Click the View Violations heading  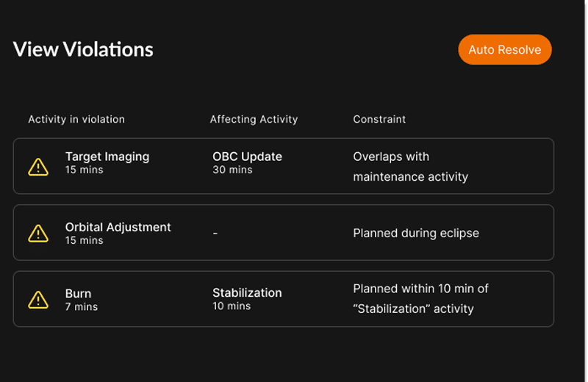[x=83, y=49]
